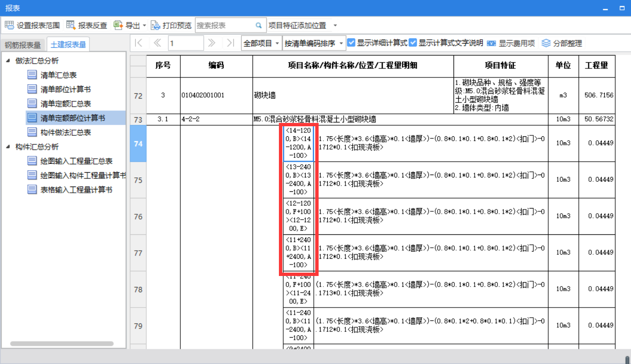Screen dimensions: 631x364
Task: Click the 编码 column header
Action: [x=216, y=66]
